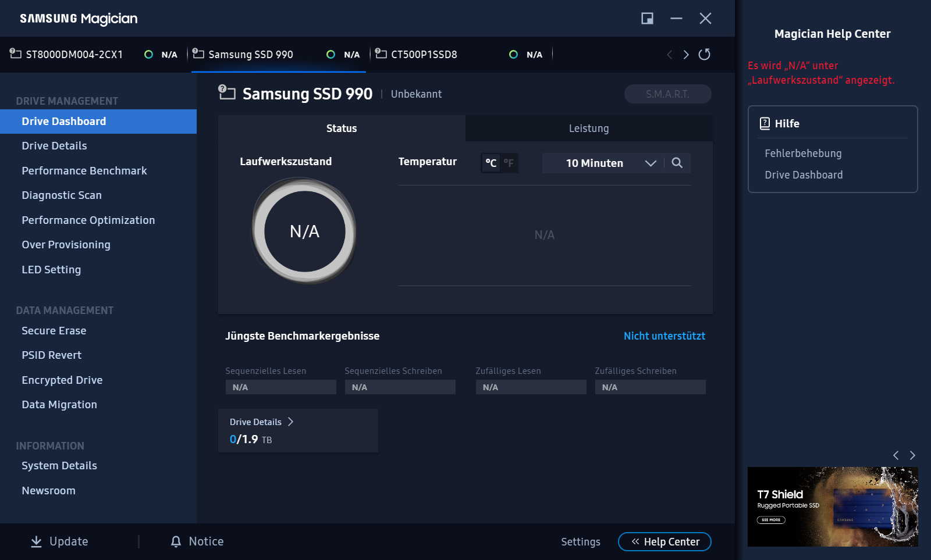This screenshot has height=560, width=931.
Task: Click the Help Center button
Action: (x=665, y=542)
